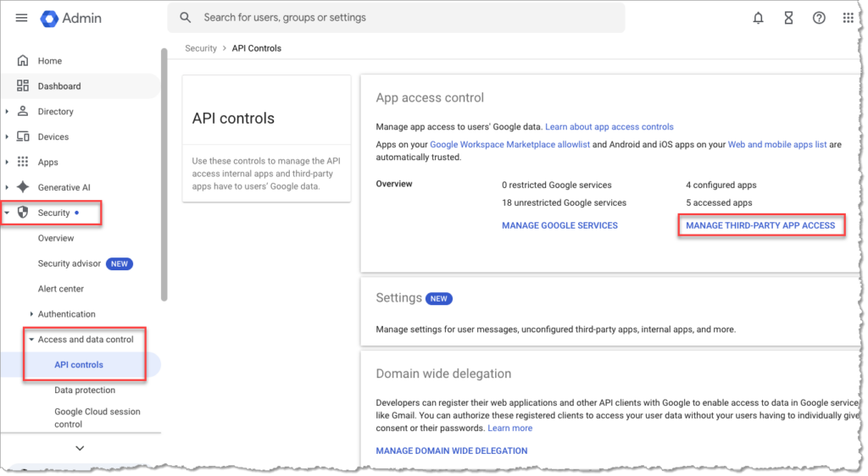Click the Generative AI sparkle icon

coord(23,187)
